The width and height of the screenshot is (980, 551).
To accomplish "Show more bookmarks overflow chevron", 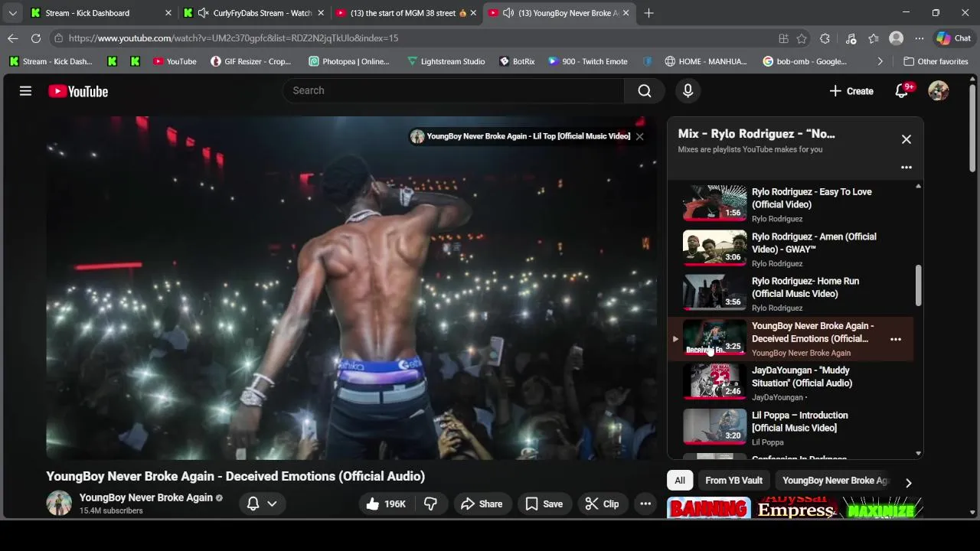I will click(x=880, y=61).
